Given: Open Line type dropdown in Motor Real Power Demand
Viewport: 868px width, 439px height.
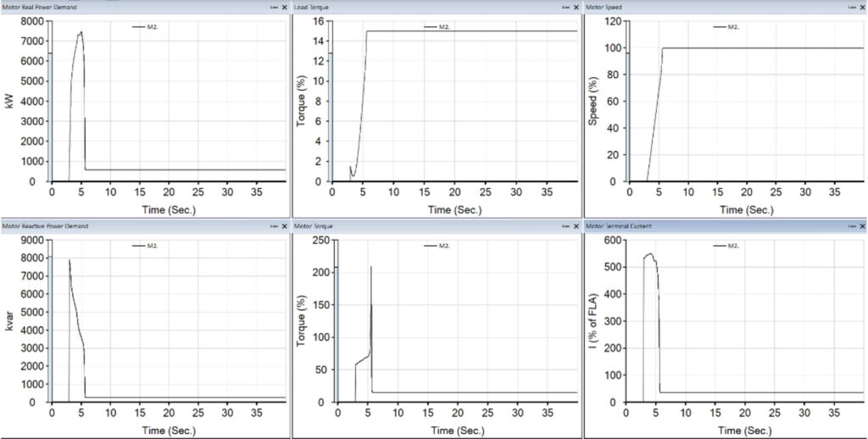Looking at the screenshot, I should [x=273, y=8].
